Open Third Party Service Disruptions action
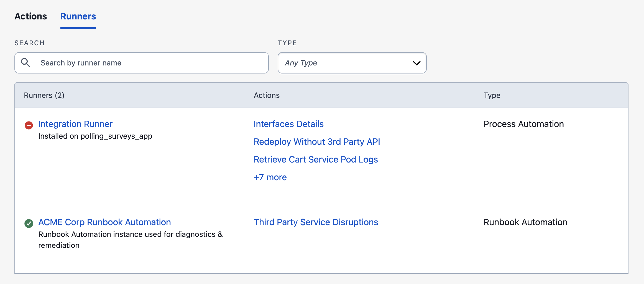Screen dimensions: 644x284 (x=316, y=222)
